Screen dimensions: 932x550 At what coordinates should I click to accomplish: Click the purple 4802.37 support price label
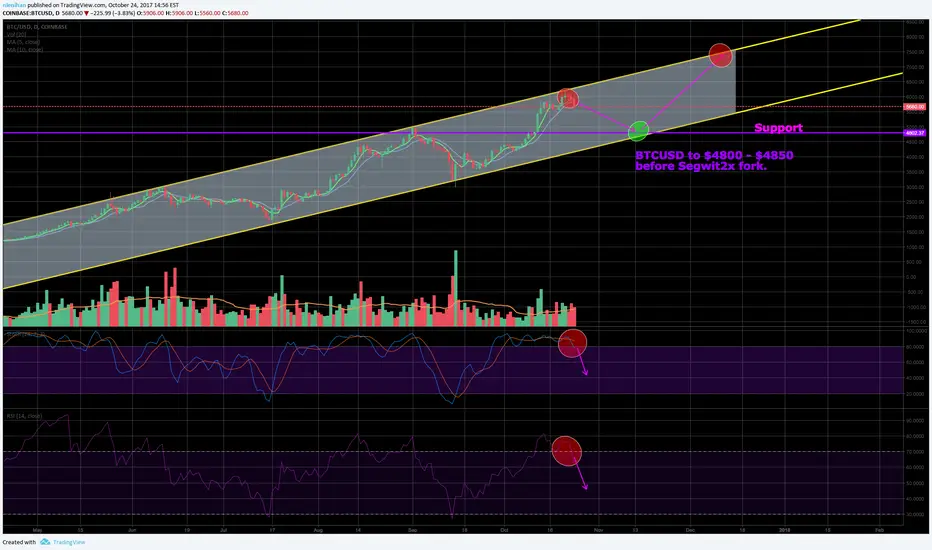point(914,133)
